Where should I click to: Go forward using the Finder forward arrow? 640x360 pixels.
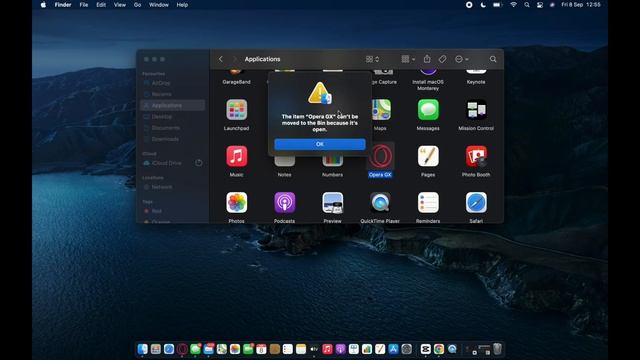pyautogui.click(x=235, y=59)
